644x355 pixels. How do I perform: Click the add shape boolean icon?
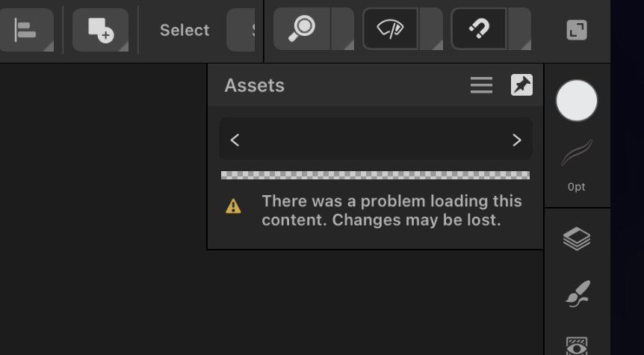pos(101,30)
